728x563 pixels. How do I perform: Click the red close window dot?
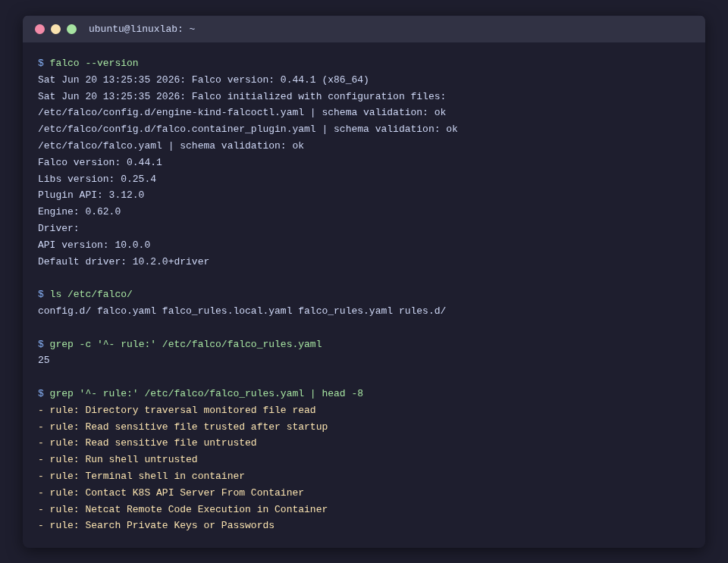coord(40,30)
